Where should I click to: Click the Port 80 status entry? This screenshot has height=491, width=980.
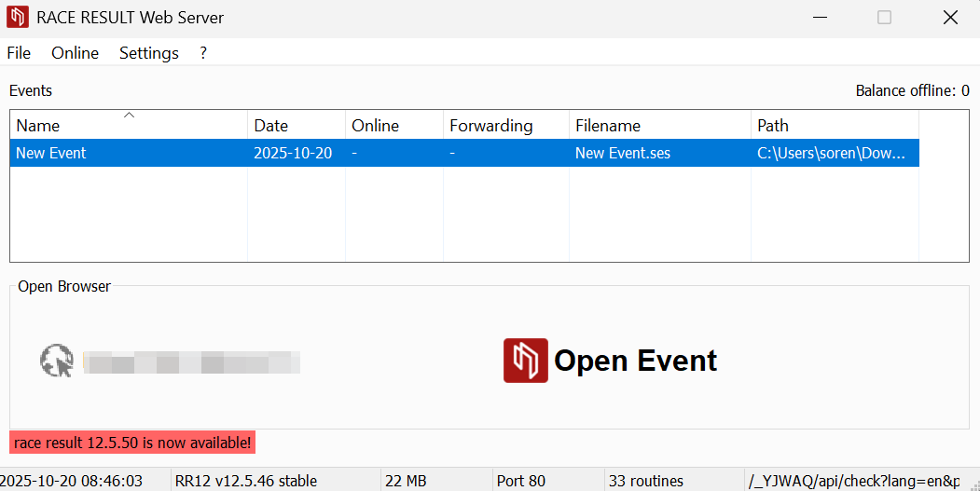pyautogui.click(x=521, y=481)
